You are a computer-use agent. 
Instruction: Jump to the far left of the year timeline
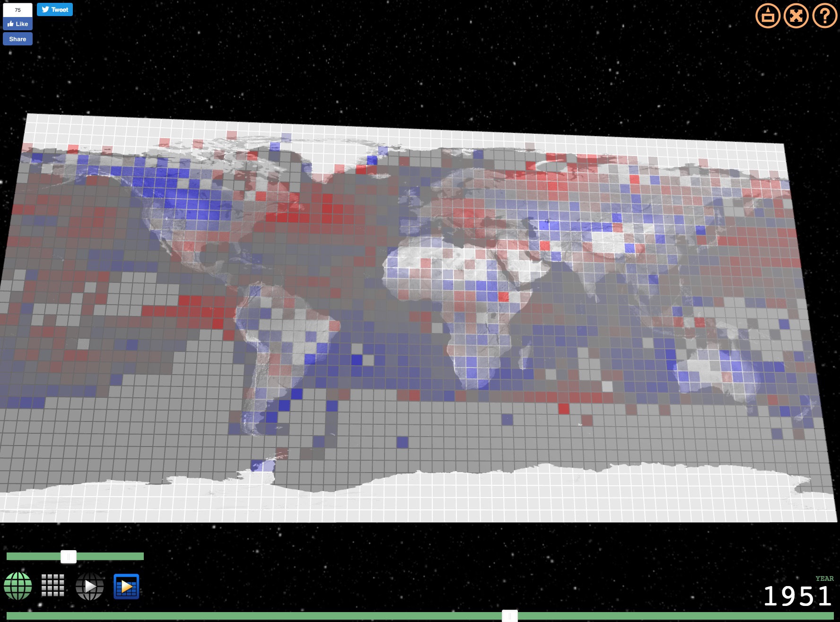pyautogui.click(x=9, y=616)
